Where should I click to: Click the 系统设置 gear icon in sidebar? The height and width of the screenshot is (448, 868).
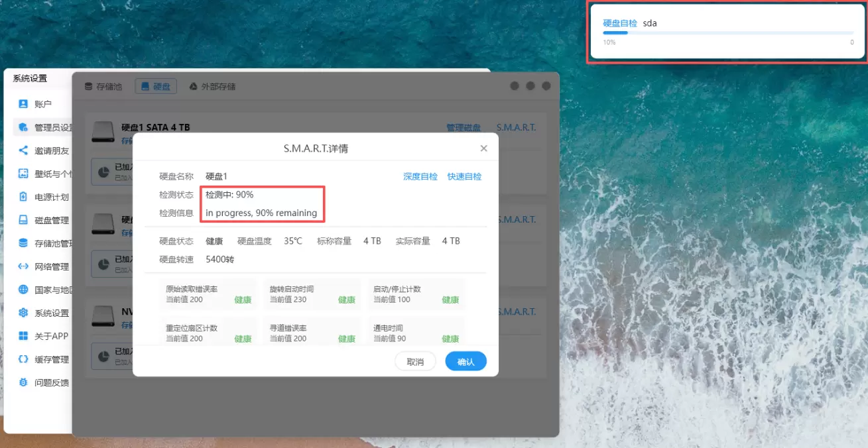point(23,313)
